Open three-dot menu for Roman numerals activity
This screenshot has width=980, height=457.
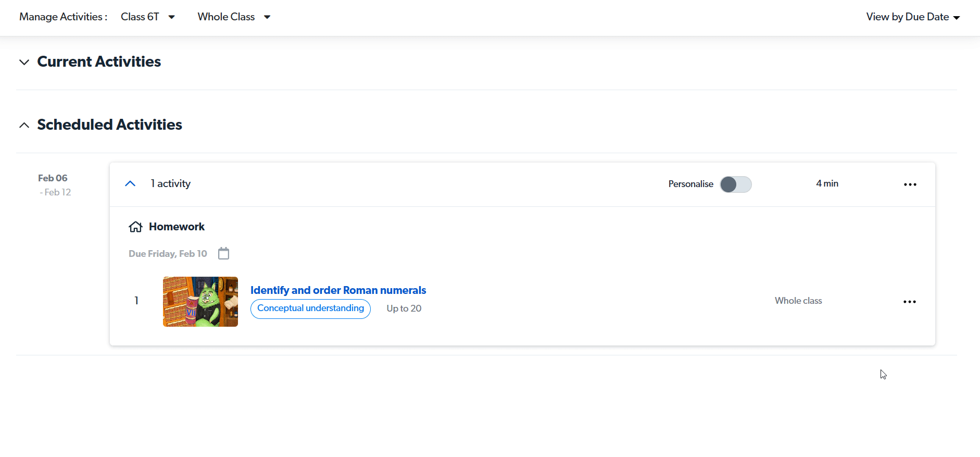point(909,302)
